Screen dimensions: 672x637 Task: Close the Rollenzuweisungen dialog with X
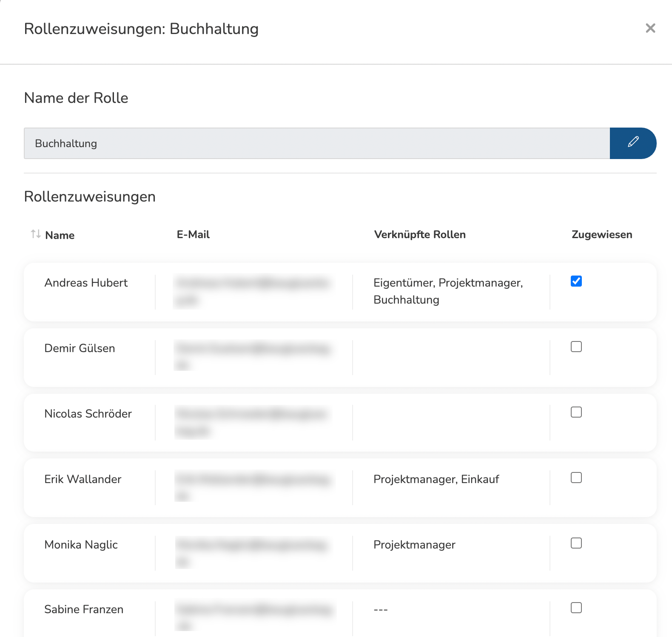[x=650, y=28]
